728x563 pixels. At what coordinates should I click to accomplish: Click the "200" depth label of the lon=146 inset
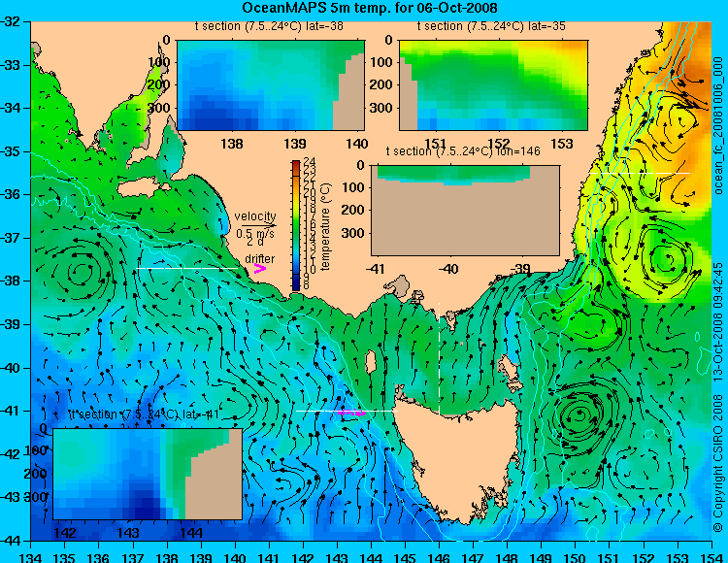point(353,210)
